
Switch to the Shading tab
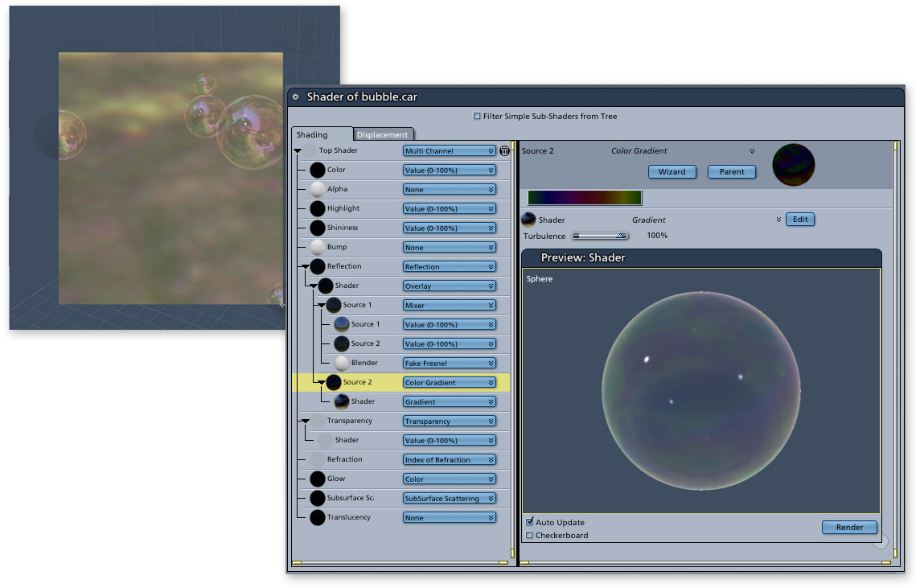click(312, 134)
